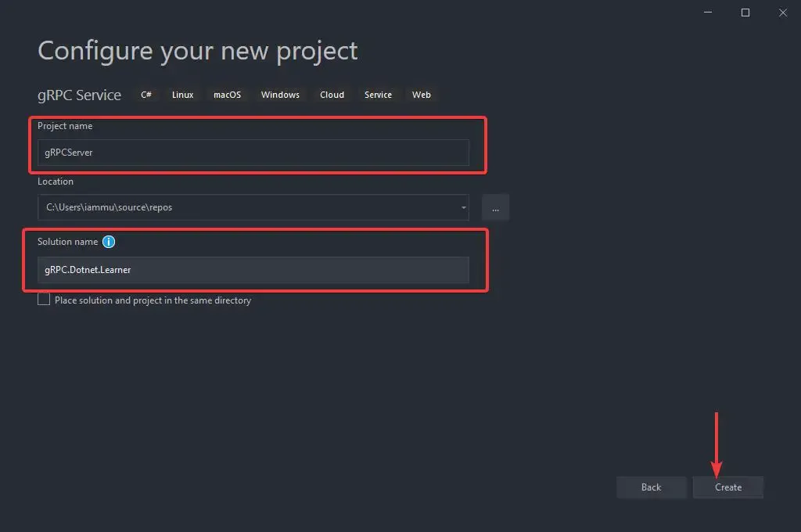Click the Create button
Image resolution: width=801 pixels, height=532 pixels.
727,487
